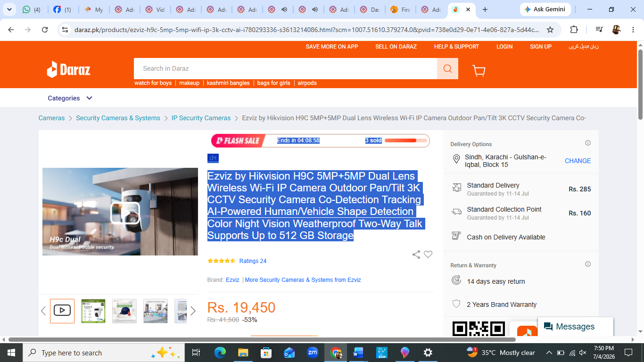644x362 pixels.
Task: Open More Security Cameras & Systems from Ezviz
Action: click(x=303, y=280)
